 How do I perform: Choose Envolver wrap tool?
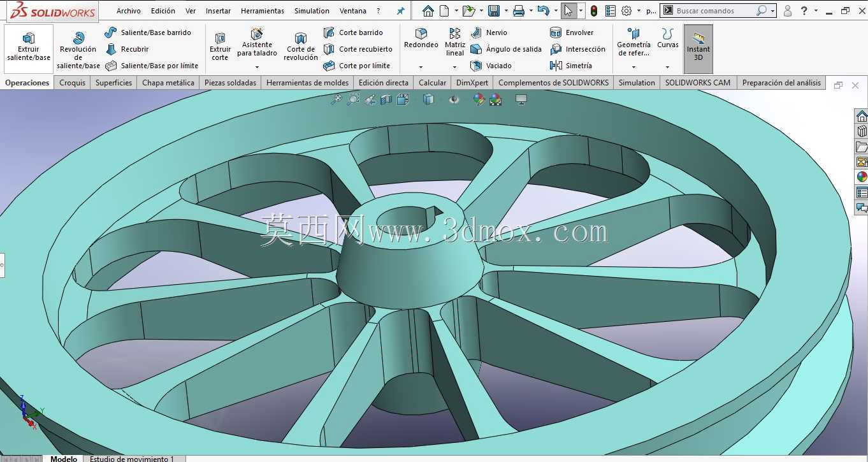[572, 32]
